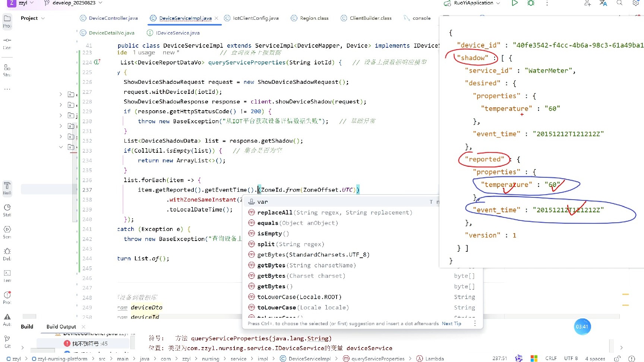Switch to console tab
This screenshot has height=362, width=644.
point(417,18)
